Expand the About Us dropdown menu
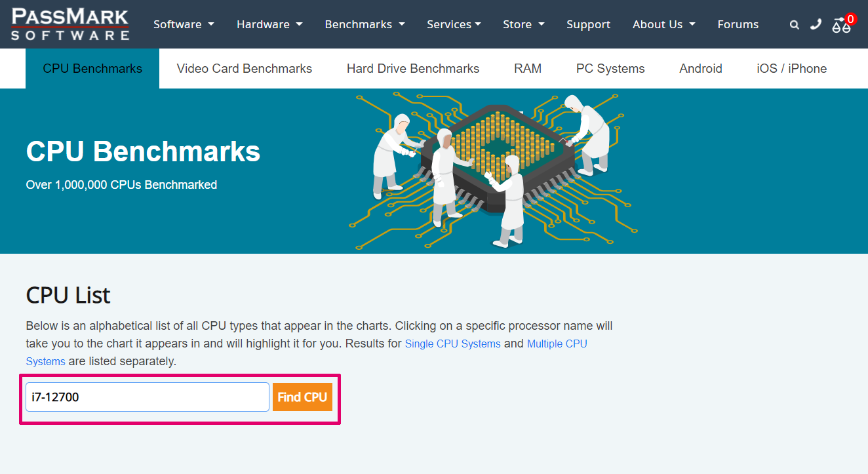This screenshot has height=474, width=868. pos(664,24)
